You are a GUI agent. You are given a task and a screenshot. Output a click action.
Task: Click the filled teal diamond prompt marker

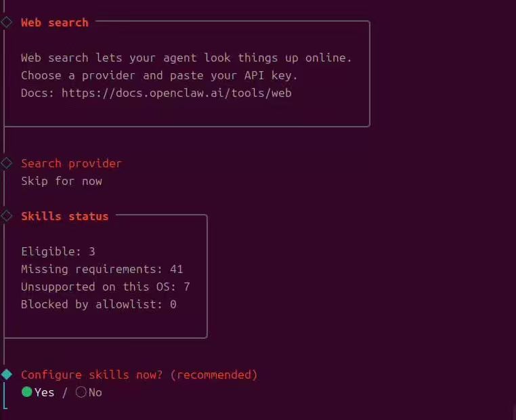click(x=7, y=375)
